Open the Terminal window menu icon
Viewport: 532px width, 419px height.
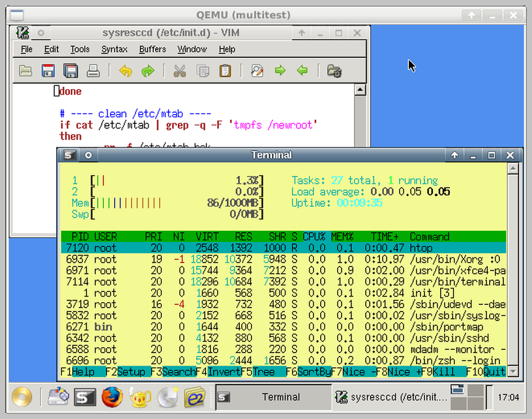click(69, 155)
